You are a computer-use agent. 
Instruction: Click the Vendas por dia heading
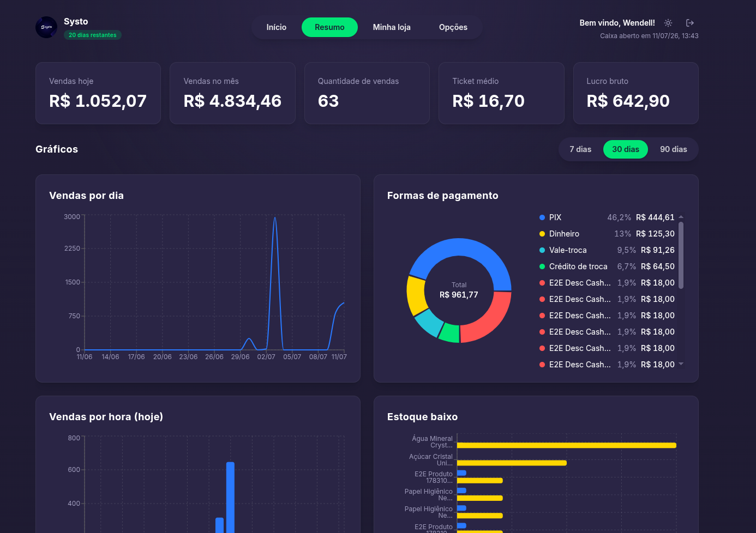(x=86, y=196)
